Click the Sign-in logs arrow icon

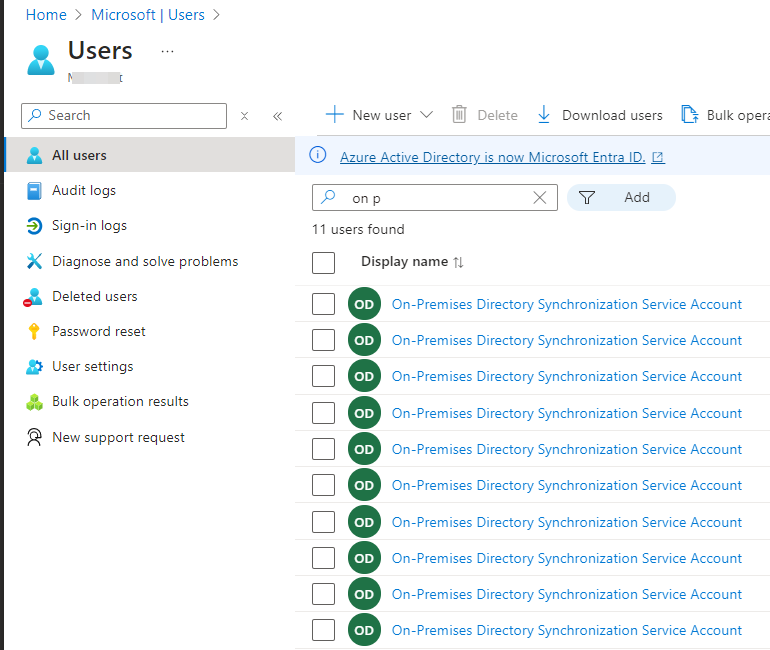click(34, 226)
